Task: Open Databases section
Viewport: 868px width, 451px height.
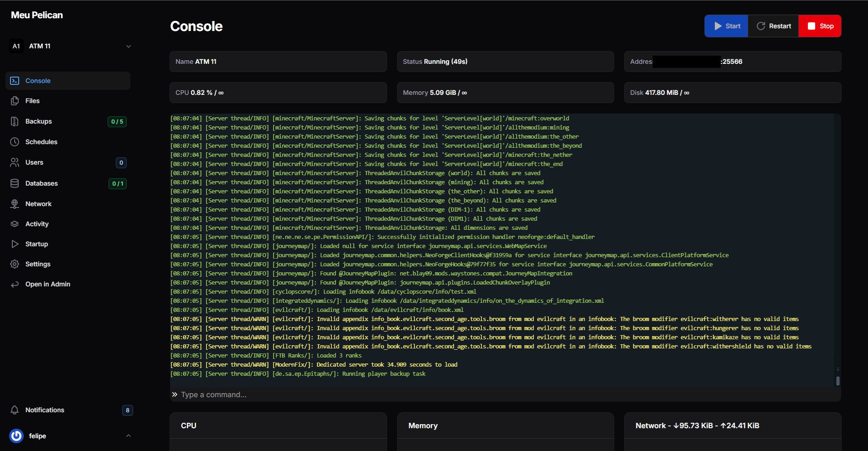Action: pos(68,183)
